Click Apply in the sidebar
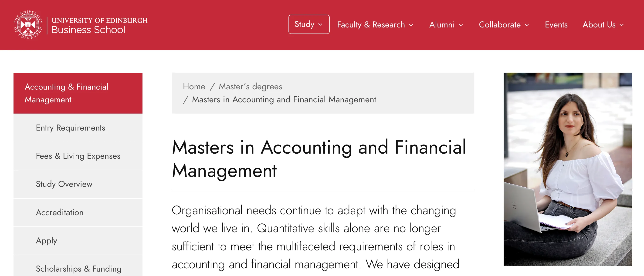The width and height of the screenshot is (644, 276). pyautogui.click(x=47, y=241)
